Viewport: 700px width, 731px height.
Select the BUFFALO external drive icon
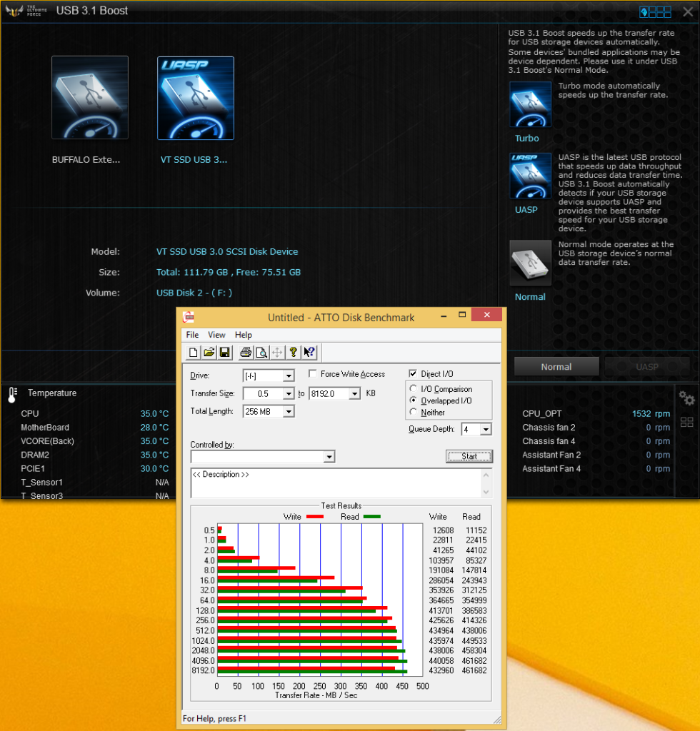89,97
